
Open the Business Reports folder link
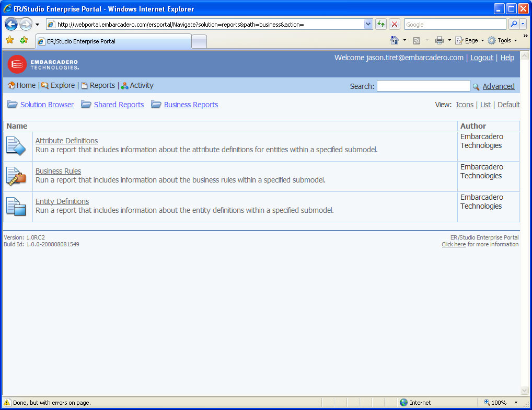click(x=191, y=105)
